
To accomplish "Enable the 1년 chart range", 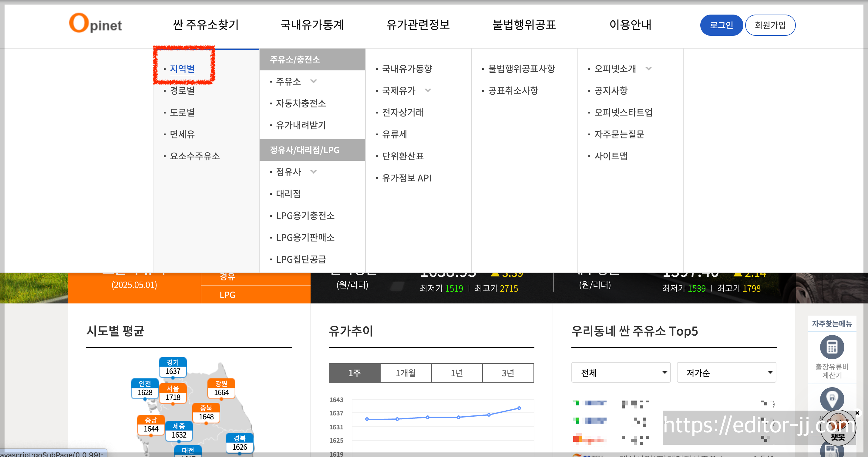I will tap(457, 373).
